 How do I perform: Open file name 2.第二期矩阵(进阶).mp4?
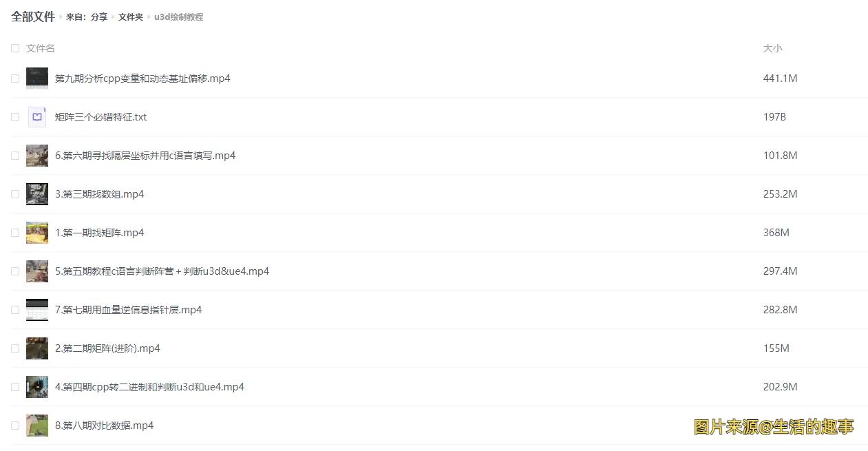coord(107,348)
